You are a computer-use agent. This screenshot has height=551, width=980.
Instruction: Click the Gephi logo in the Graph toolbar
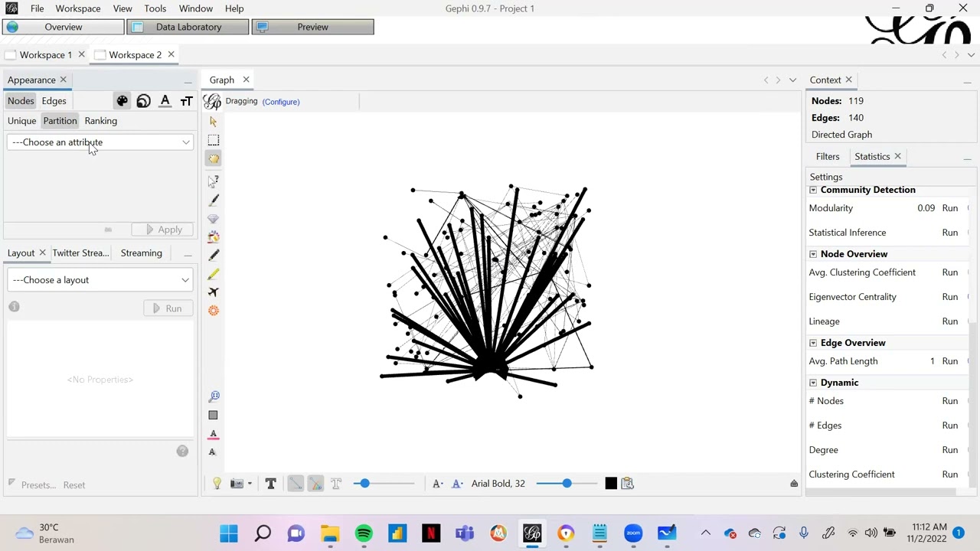[212, 102]
